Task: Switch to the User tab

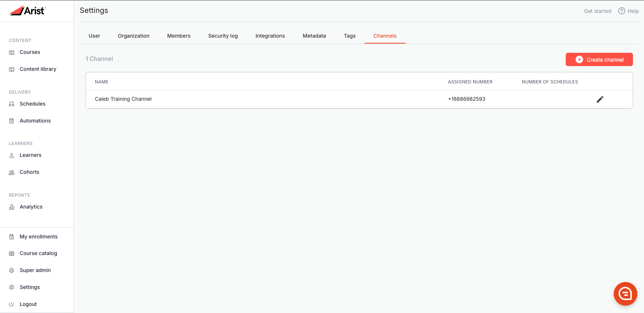Action: pos(94,36)
